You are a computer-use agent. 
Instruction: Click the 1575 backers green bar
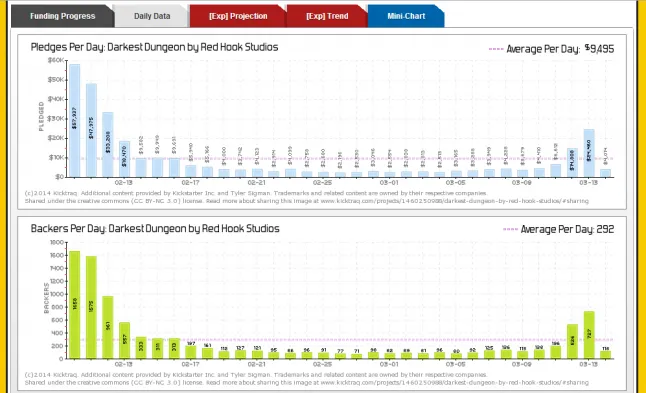coord(91,307)
